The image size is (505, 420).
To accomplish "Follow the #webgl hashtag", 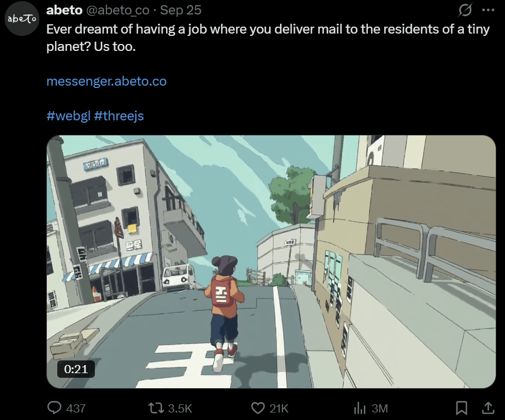I will [68, 116].
